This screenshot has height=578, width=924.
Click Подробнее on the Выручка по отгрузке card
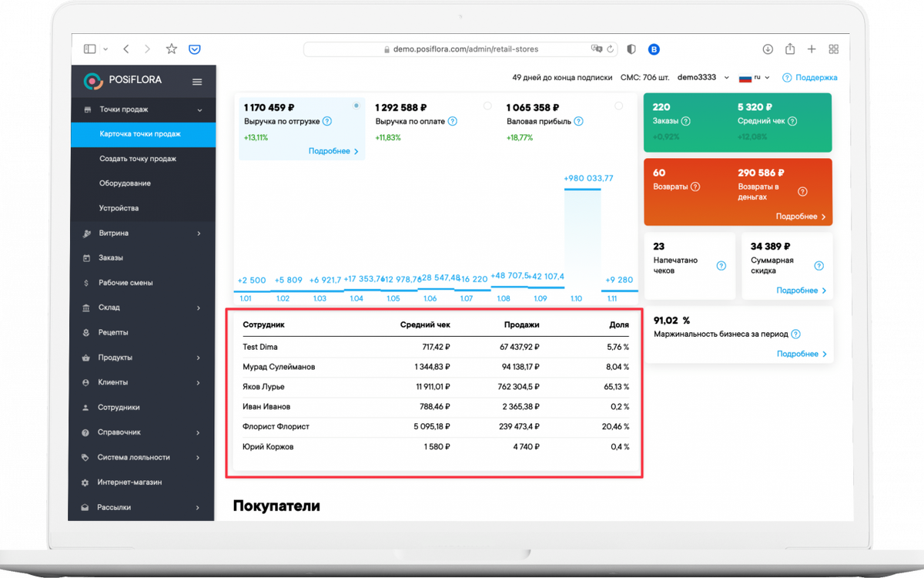point(333,151)
